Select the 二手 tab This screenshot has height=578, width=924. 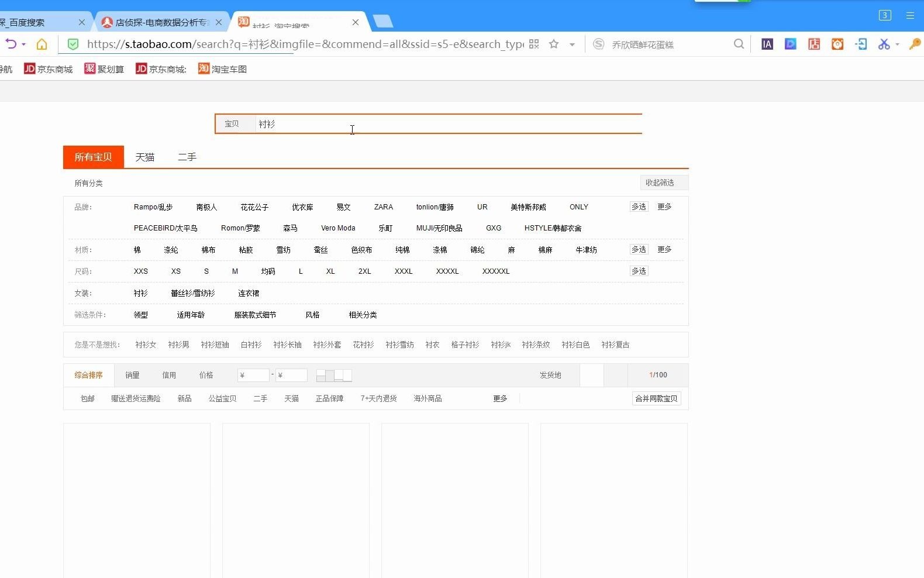click(x=187, y=157)
